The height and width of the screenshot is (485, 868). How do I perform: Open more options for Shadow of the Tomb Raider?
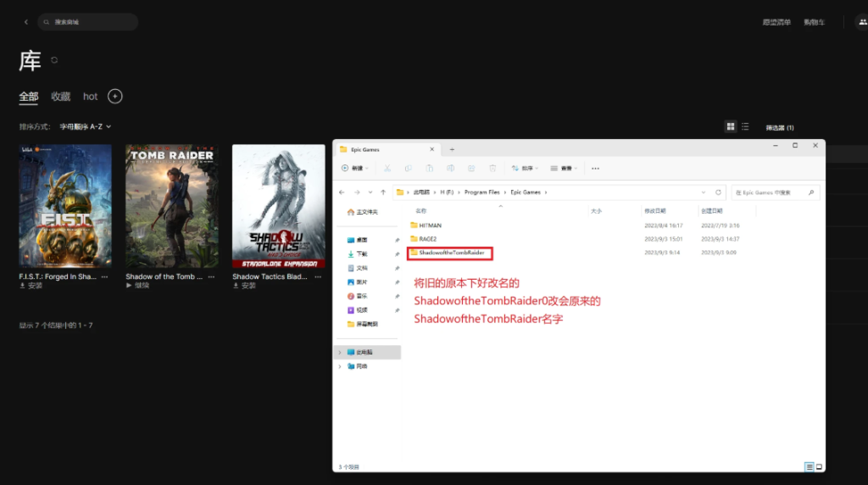pos(211,276)
